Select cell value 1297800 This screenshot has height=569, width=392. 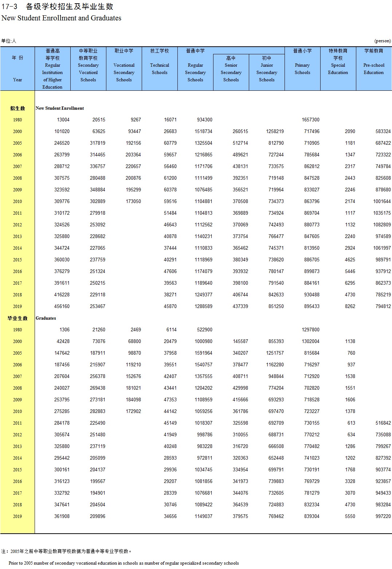pos(310,330)
